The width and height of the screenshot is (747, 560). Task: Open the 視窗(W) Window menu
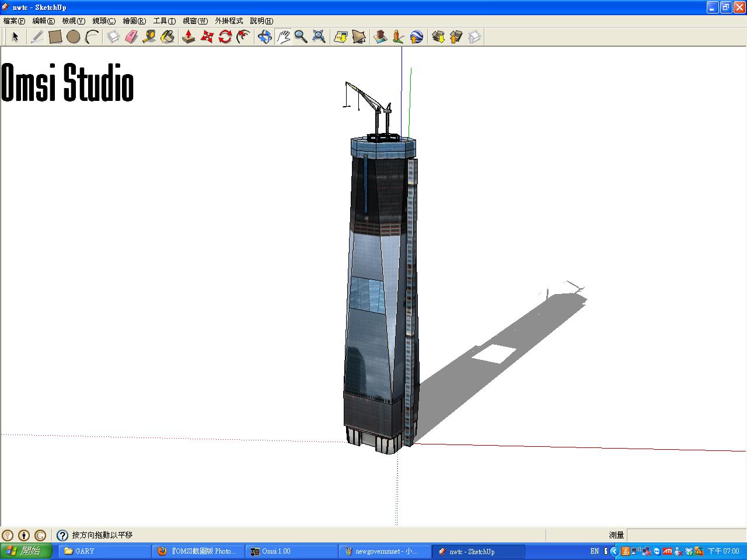[x=195, y=21]
